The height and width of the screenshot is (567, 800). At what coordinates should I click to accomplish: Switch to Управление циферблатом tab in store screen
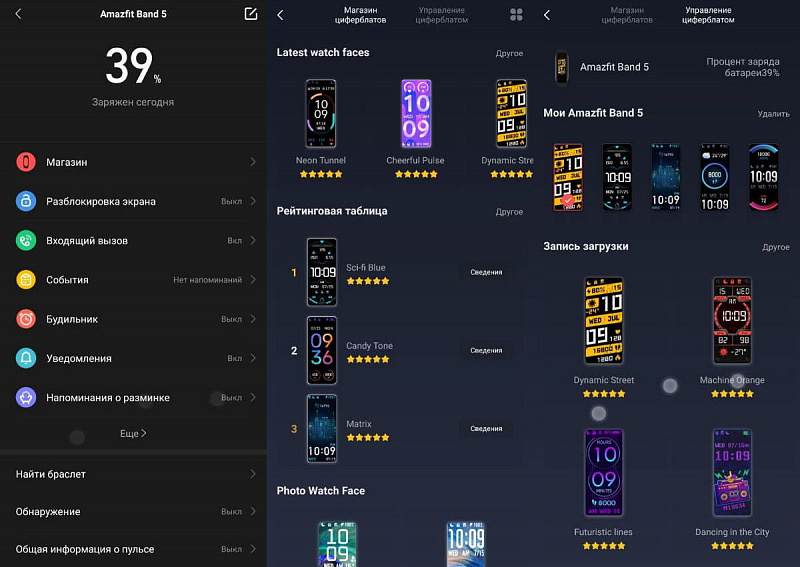click(x=441, y=15)
